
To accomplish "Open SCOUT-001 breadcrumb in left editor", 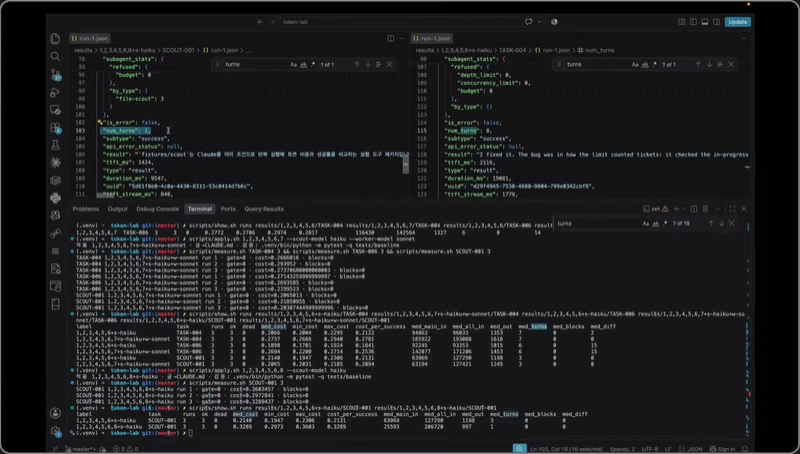I will pos(178,51).
